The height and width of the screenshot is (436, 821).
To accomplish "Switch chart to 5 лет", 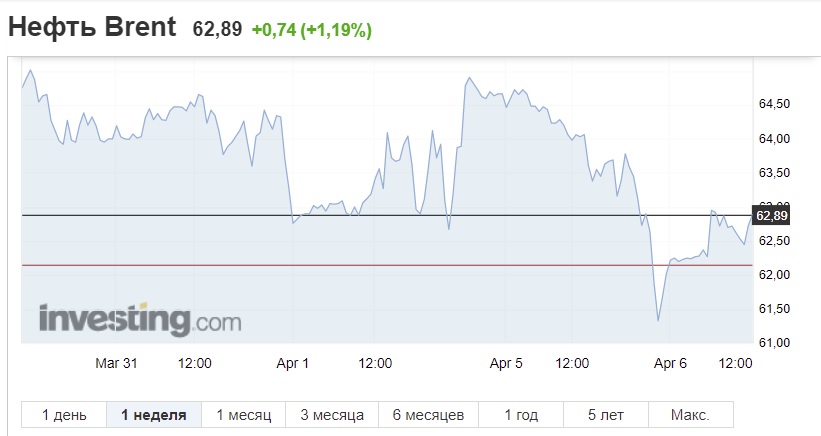I will [x=606, y=415].
